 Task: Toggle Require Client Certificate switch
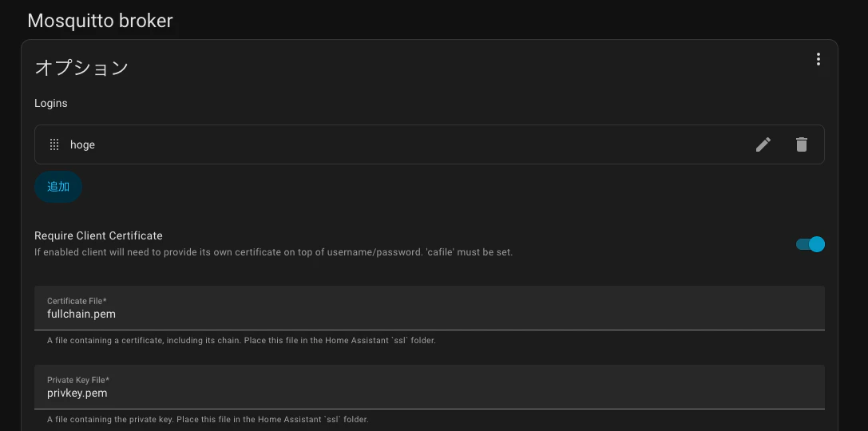click(811, 244)
